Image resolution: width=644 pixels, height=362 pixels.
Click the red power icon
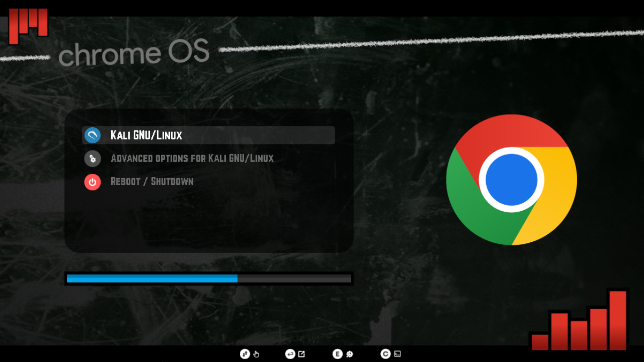click(x=92, y=181)
